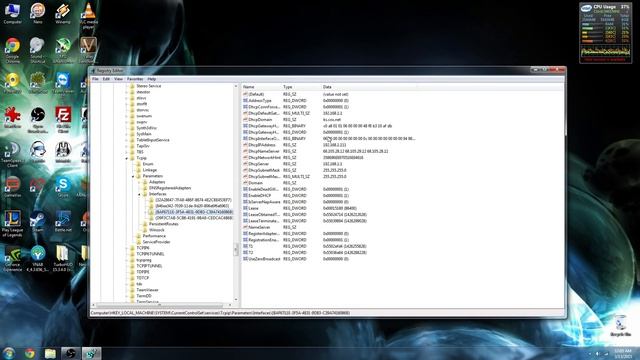Click the tree pane vertical scrollbar down arrow

click(x=236, y=300)
